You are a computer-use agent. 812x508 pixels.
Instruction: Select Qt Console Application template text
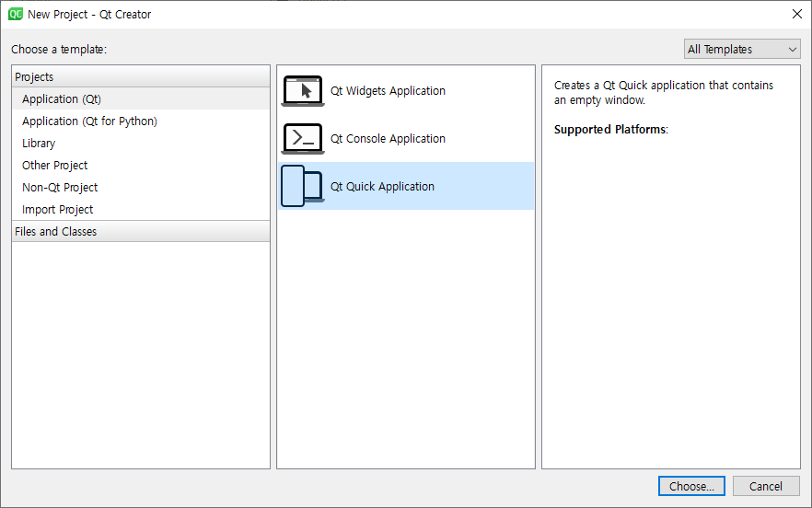388,138
